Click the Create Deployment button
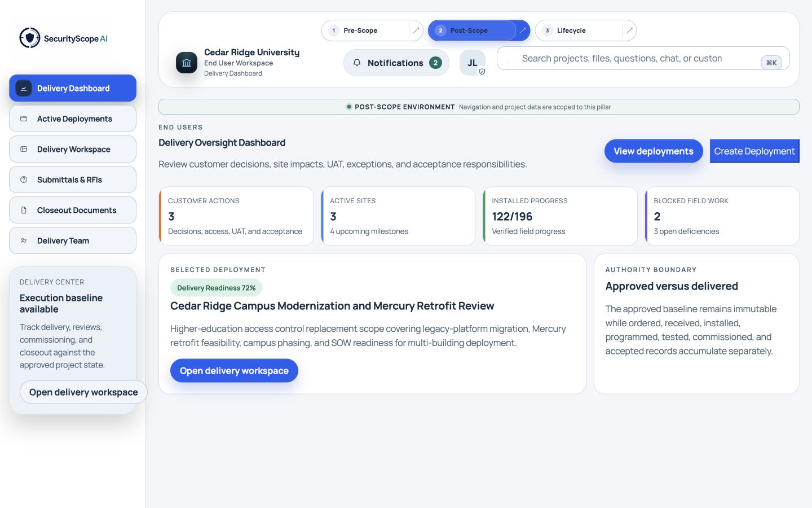 pos(754,151)
